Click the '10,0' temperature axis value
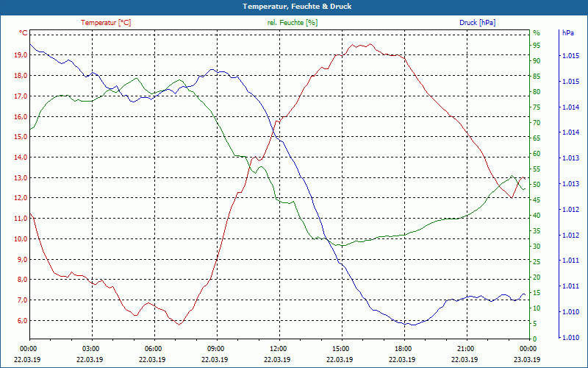Image resolution: width=588 pixels, height=368 pixels. click(x=21, y=238)
